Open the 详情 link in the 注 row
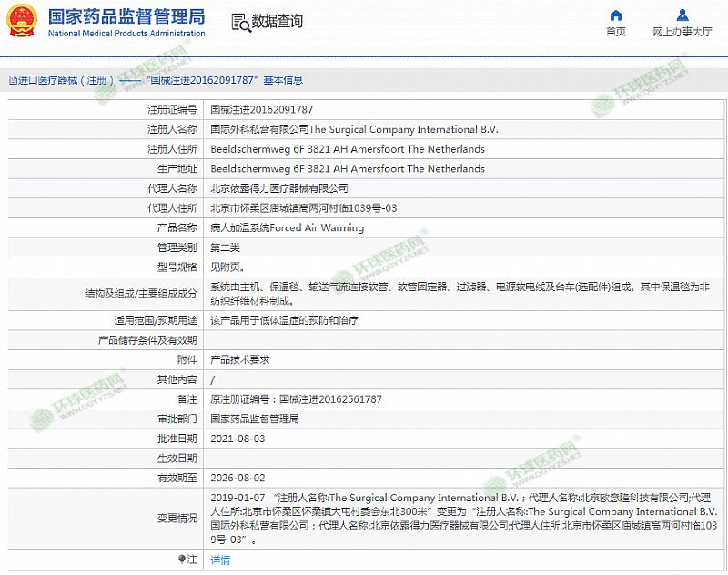728x575 pixels. (220, 560)
